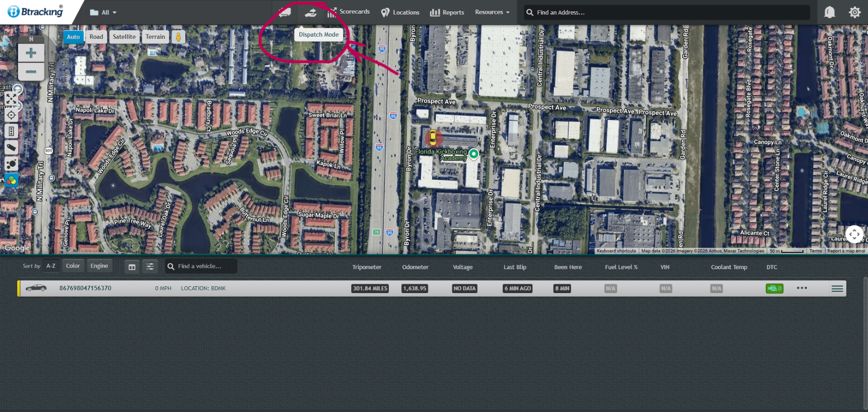The height and width of the screenshot is (412, 868).
Task: Drop the Street View pegman icon
Action: coord(178,37)
